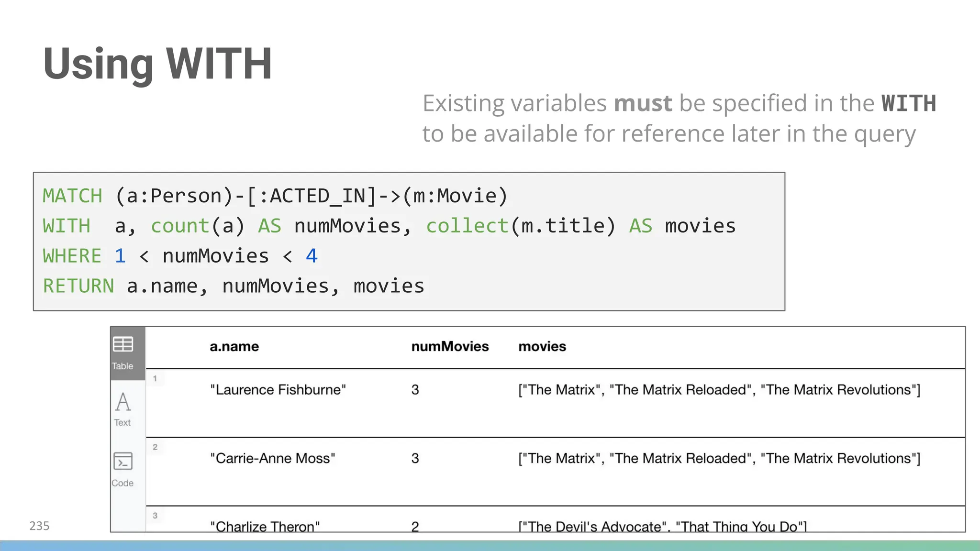This screenshot has width=980, height=551.
Task: Click numMovies value for Laurence Fishburne
Action: 415,390
